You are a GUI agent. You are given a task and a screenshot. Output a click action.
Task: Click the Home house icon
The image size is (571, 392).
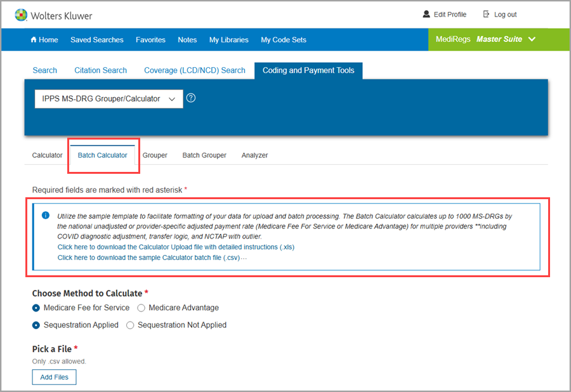coord(34,39)
